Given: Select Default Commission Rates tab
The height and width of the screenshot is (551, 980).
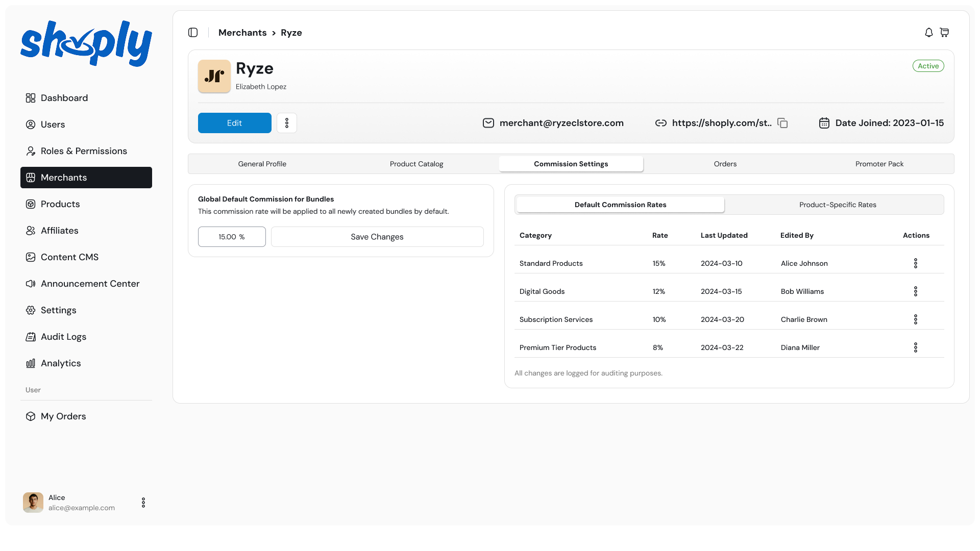Looking at the screenshot, I should pyautogui.click(x=621, y=205).
